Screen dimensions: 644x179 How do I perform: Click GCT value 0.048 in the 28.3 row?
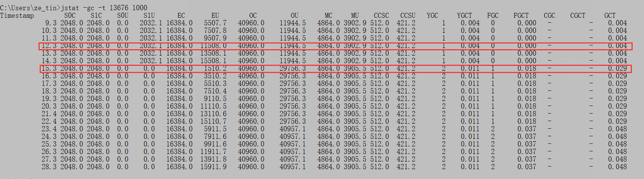(618, 167)
